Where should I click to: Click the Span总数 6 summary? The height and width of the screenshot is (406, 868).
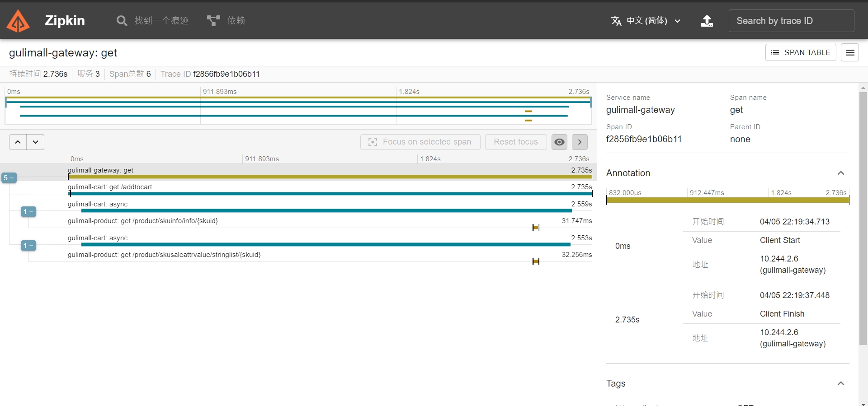click(130, 74)
